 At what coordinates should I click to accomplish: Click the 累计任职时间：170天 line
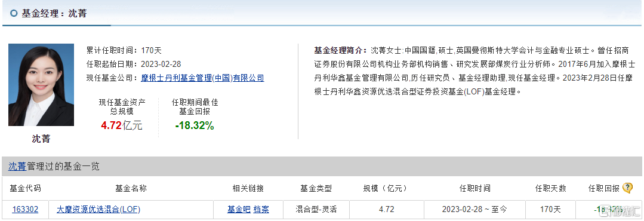tap(124, 51)
